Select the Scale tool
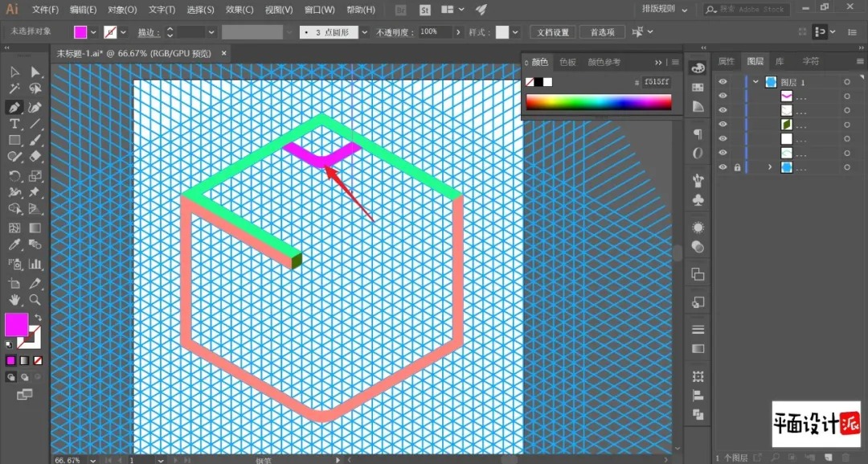This screenshot has width=868, height=464. tap(35, 176)
